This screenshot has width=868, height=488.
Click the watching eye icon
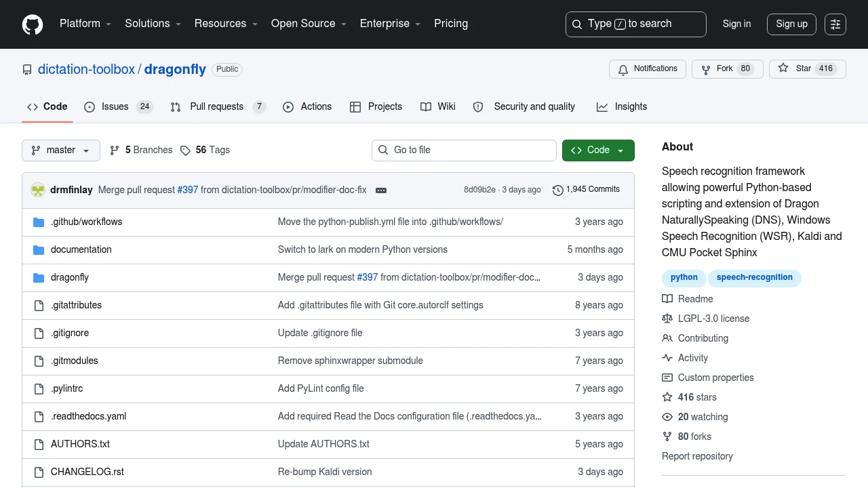click(667, 417)
